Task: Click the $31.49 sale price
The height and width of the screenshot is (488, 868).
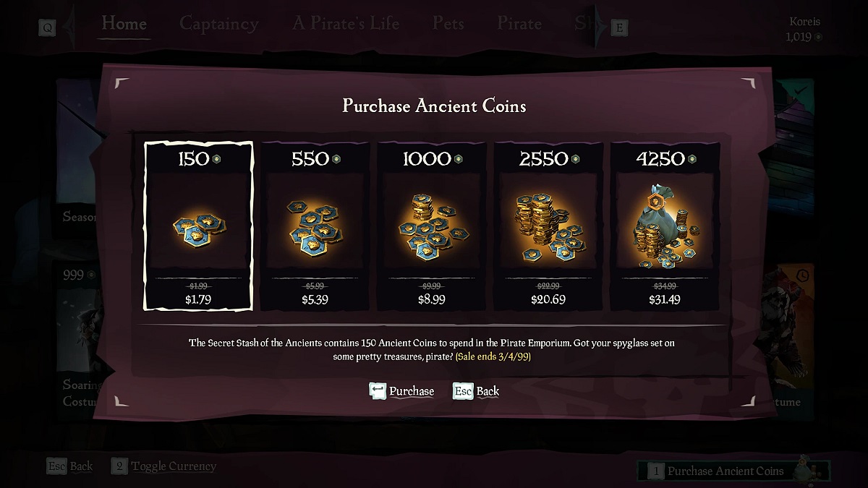Action: pos(664,299)
